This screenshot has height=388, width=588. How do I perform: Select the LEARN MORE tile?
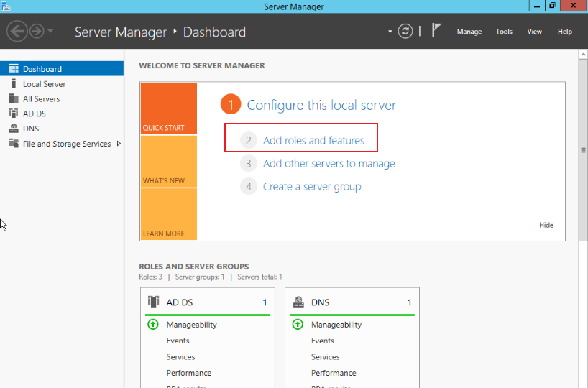169,214
